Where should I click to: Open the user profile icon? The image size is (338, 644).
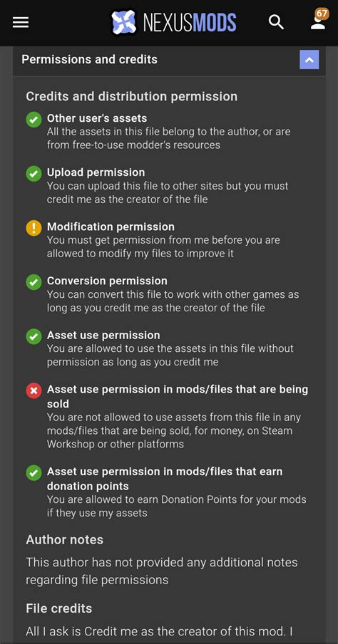click(318, 23)
